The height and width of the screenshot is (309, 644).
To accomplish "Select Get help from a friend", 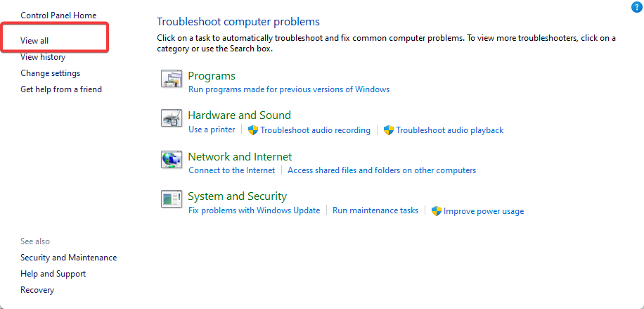I will point(61,89).
